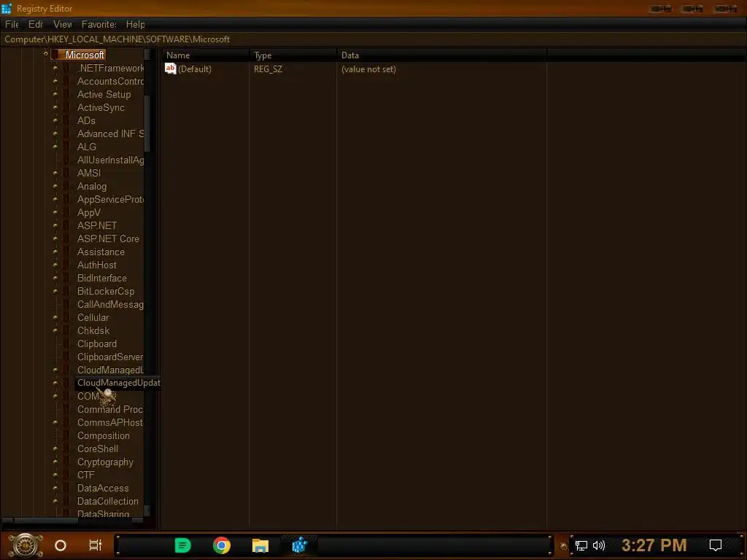Open the Favorites menu
This screenshot has height=560, width=747.
[x=98, y=24]
